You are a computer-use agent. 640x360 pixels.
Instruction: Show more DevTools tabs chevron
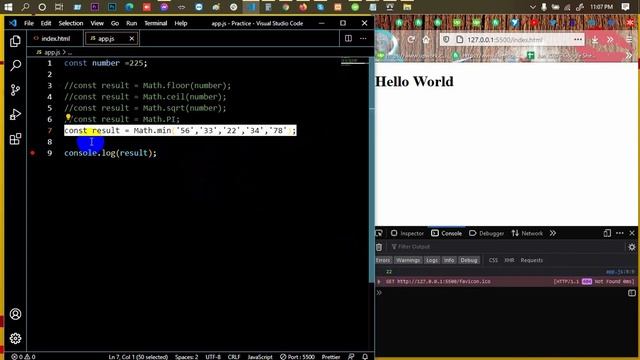click(x=553, y=233)
